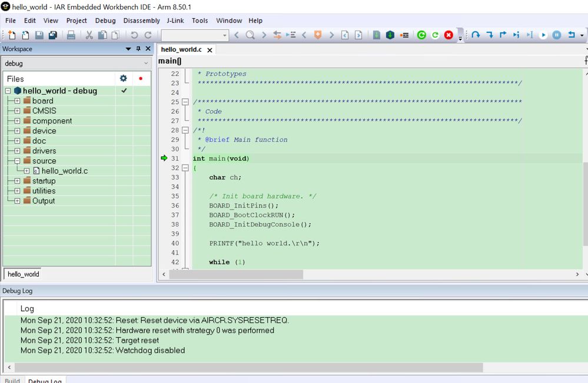
Task: Toggle code fold at line 32
Action: tap(185, 168)
